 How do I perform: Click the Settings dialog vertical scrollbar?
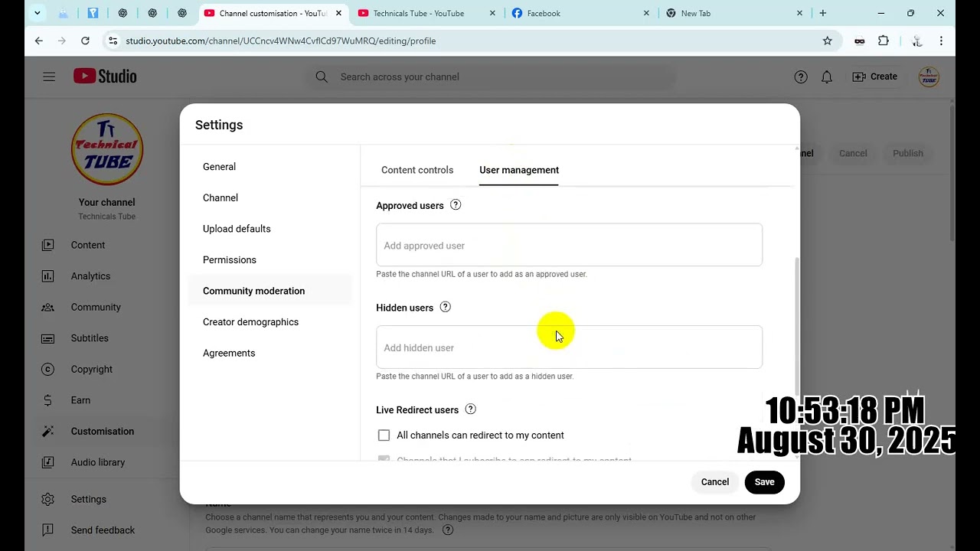point(796,325)
